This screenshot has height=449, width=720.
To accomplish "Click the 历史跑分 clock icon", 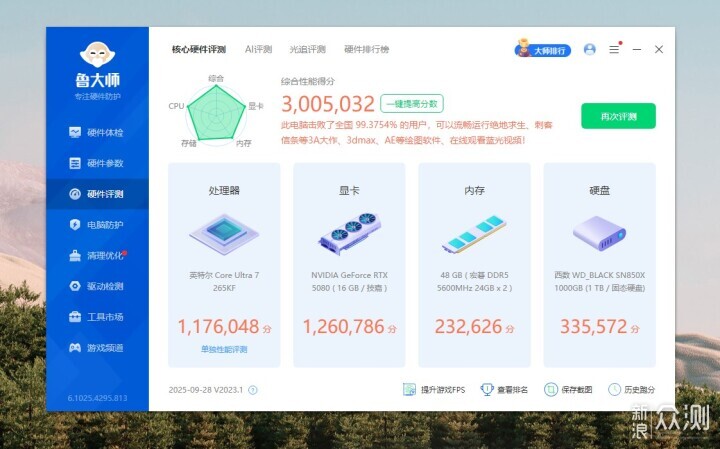I will click(614, 390).
